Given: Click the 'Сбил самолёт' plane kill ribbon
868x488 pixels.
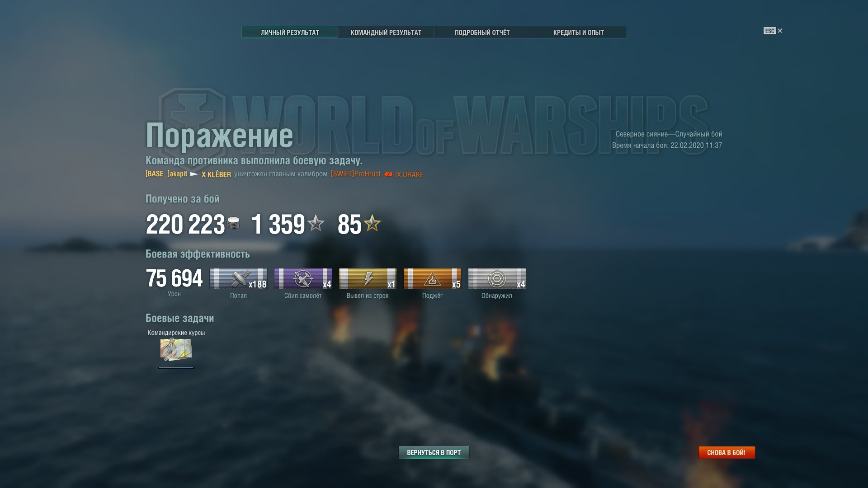Looking at the screenshot, I should (303, 278).
